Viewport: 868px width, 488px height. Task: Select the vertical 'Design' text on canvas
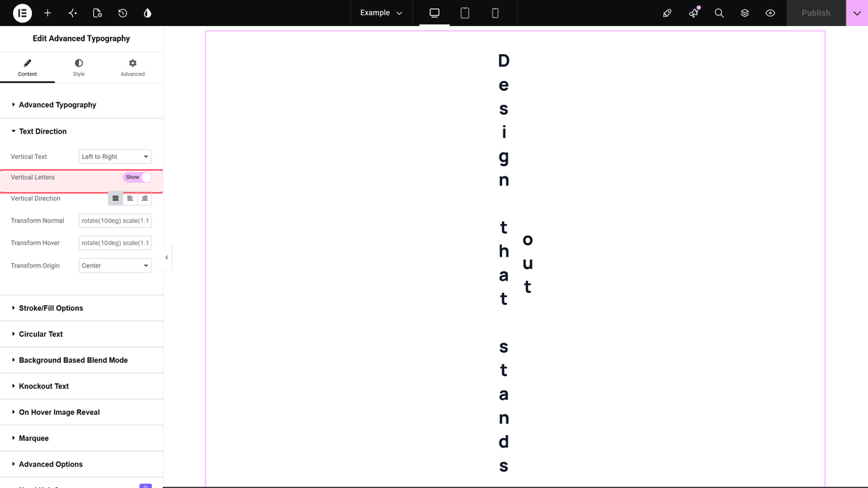pyautogui.click(x=504, y=121)
